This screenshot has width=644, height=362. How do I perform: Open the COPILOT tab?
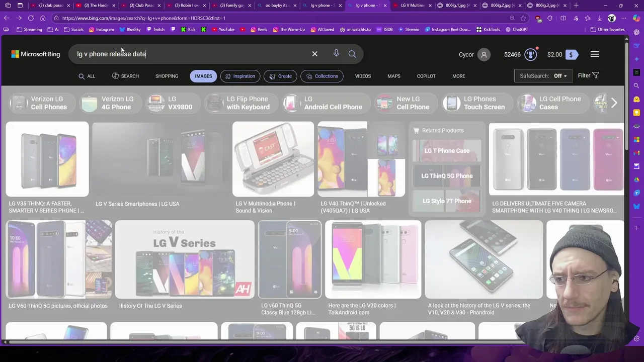426,76
